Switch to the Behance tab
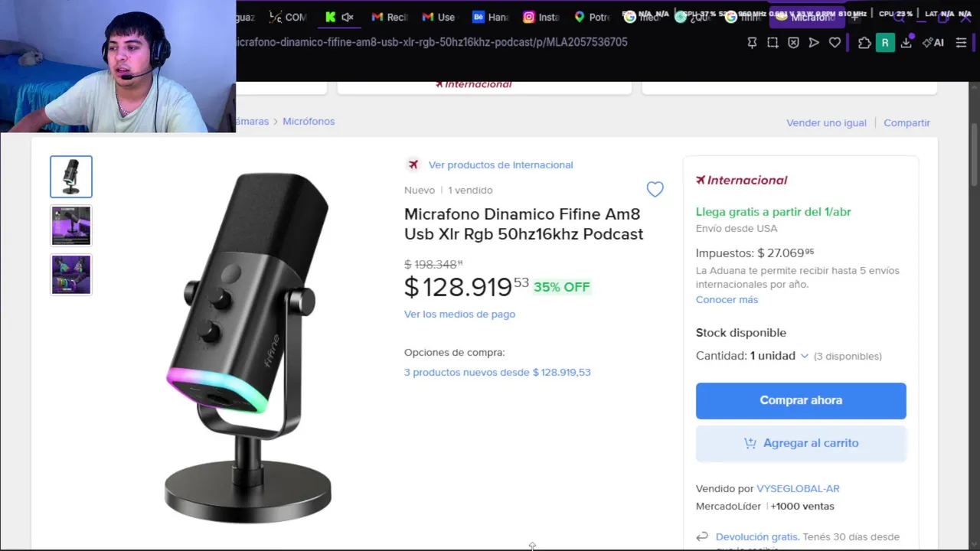This screenshot has height=551, width=980. (x=490, y=17)
